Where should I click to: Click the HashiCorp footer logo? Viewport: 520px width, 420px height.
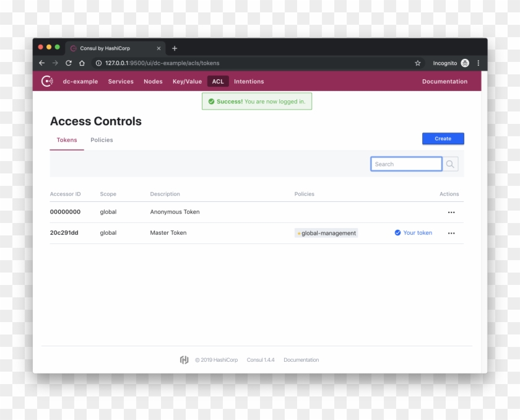(184, 360)
